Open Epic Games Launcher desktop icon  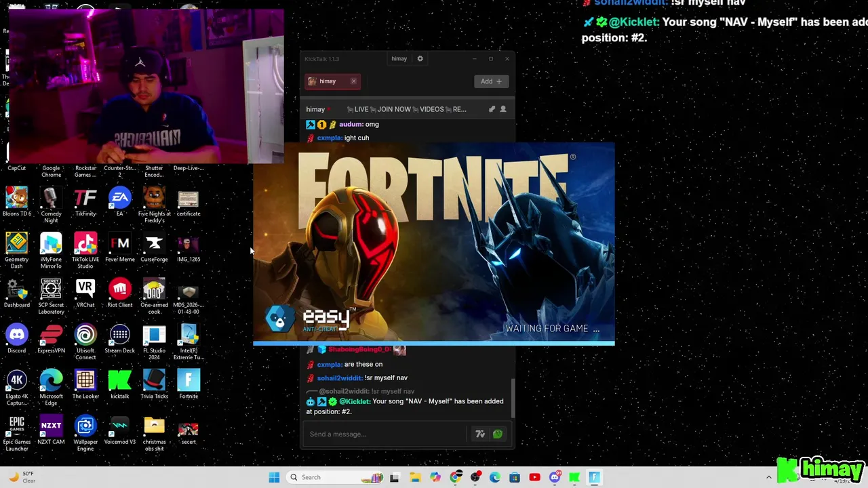[17, 433]
